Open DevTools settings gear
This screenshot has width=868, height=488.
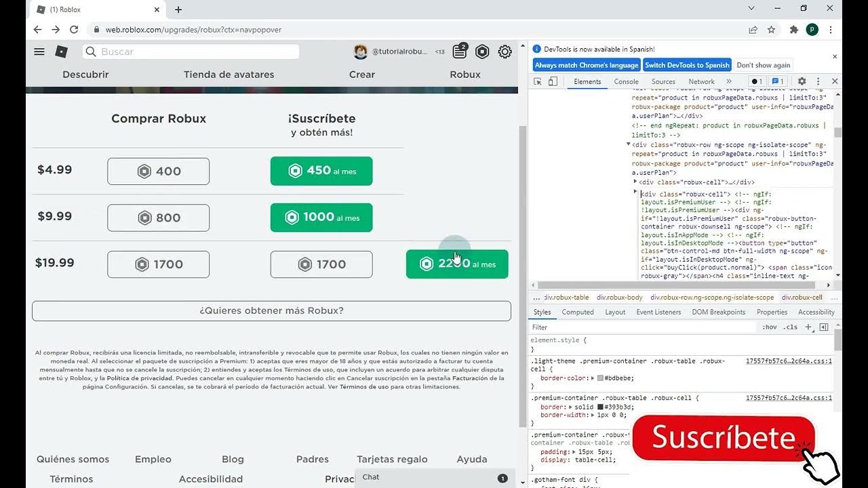[x=802, y=81]
